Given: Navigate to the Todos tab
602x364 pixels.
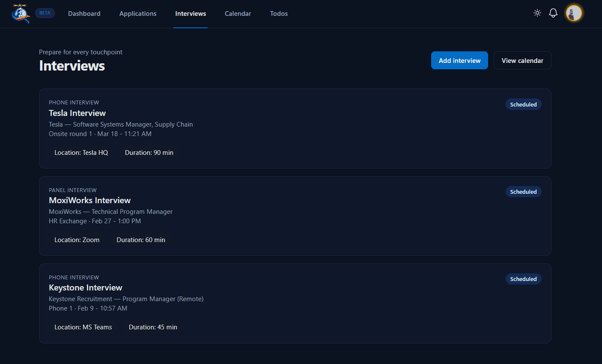Looking at the screenshot, I should click(279, 14).
